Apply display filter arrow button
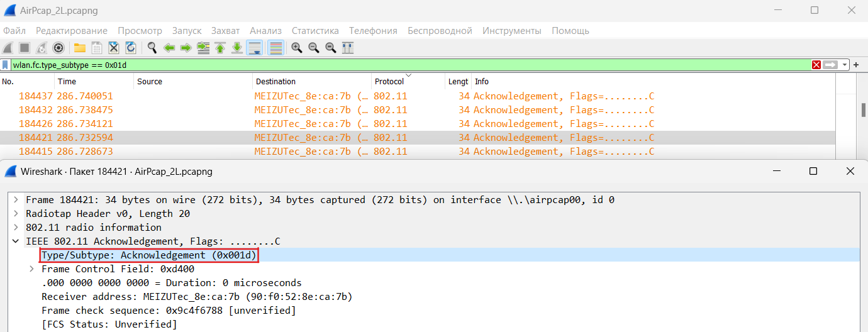This screenshot has width=868, height=332. coord(831,65)
